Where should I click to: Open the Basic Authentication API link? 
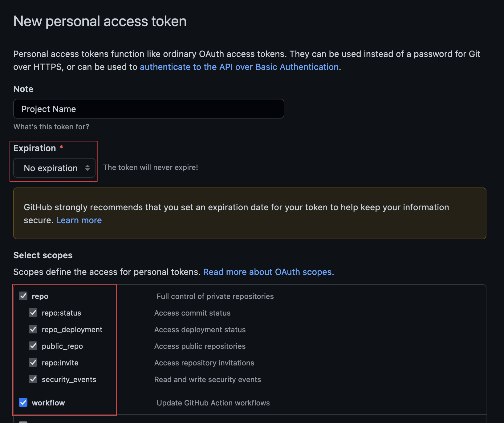(x=239, y=67)
